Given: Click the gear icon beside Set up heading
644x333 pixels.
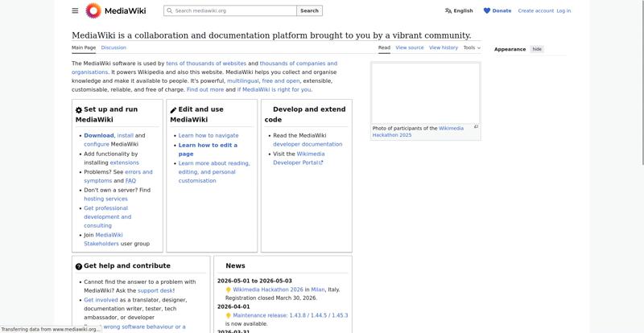Looking at the screenshot, I should pyautogui.click(x=79, y=110).
